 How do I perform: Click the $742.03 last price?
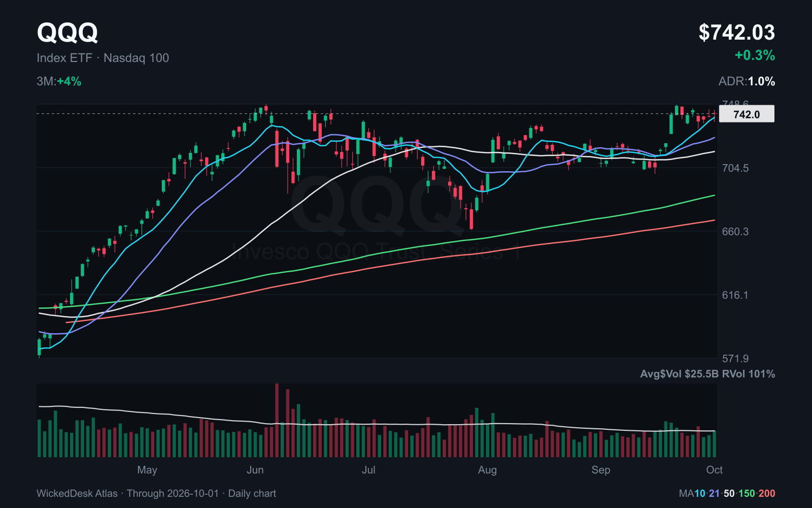pyautogui.click(x=736, y=33)
